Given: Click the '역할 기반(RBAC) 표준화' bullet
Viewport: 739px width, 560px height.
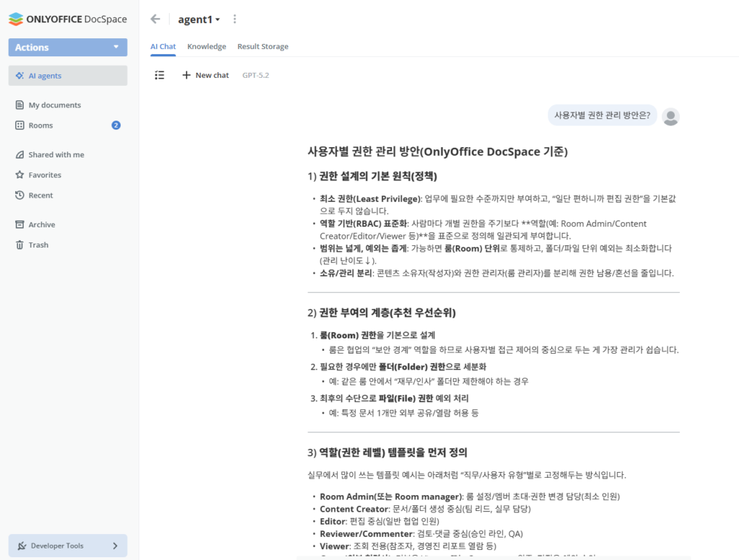Looking at the screenshot, I should point(483,229).
